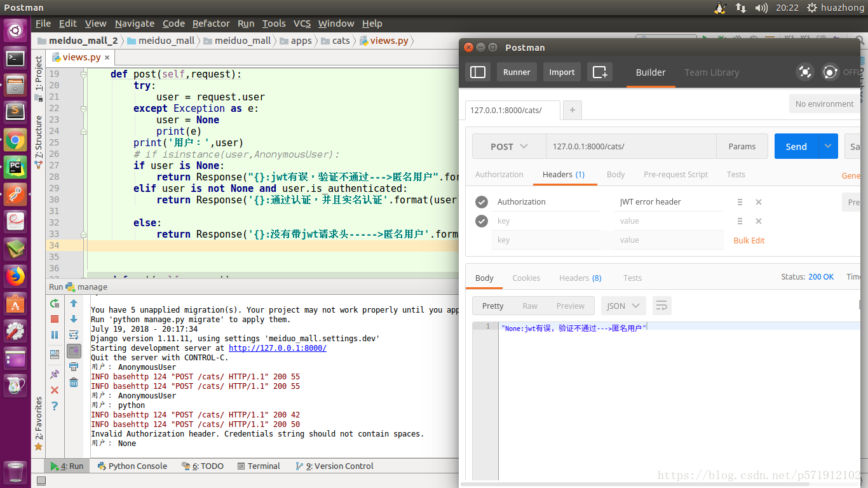Switch response view to Preview

[570, 306]
